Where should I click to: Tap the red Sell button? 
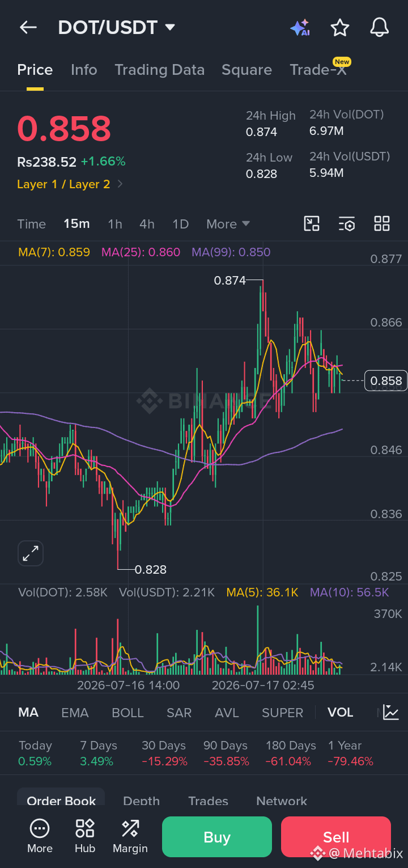336,837
